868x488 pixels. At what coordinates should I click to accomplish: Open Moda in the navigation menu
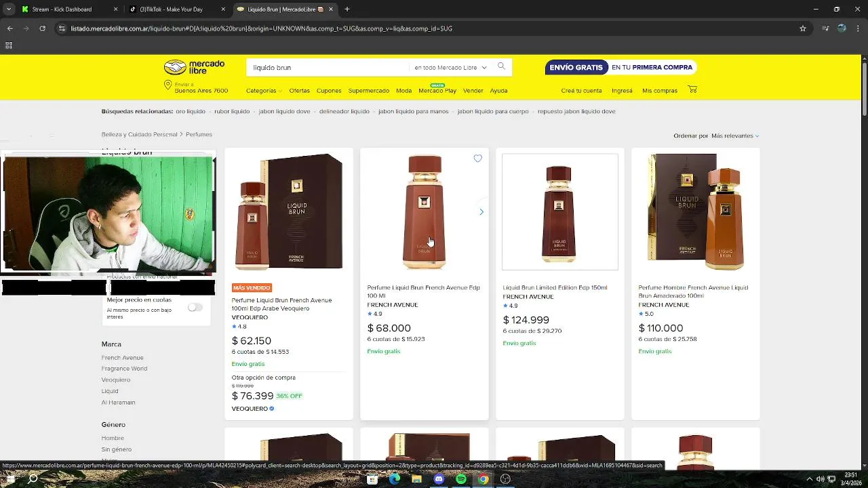point(404,91)
